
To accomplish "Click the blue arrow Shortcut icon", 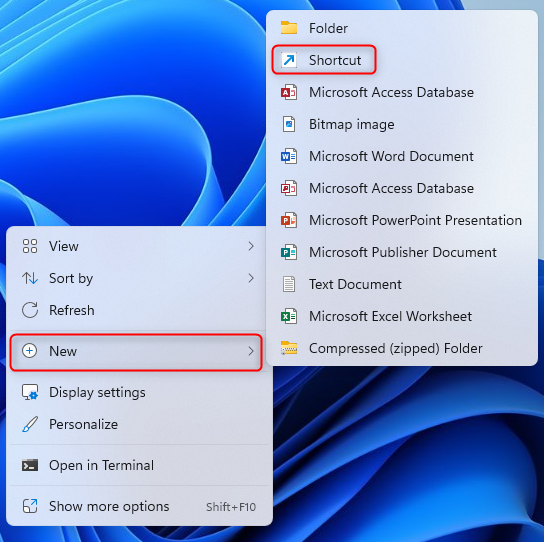I will click(x=289, y=60).
